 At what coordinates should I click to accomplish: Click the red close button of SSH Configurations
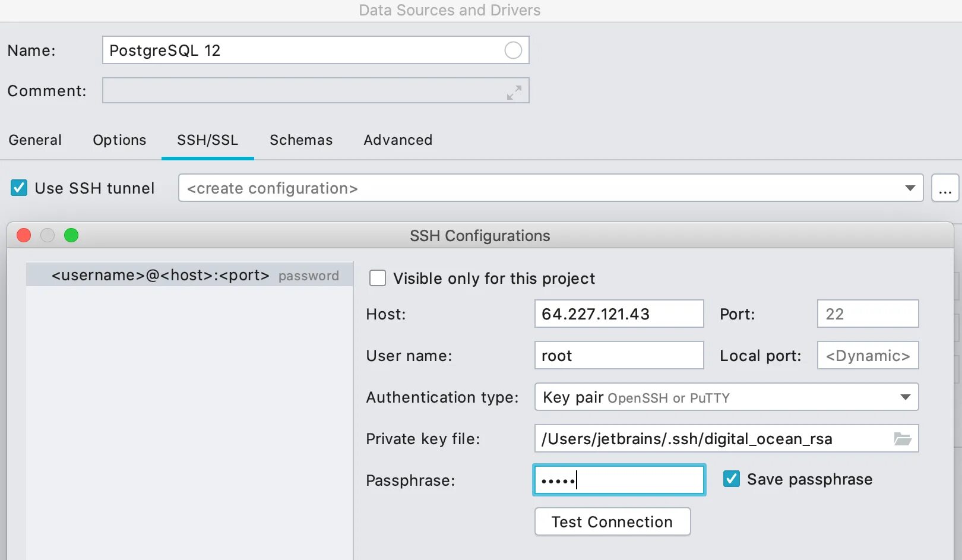click(x=24, y=236)
